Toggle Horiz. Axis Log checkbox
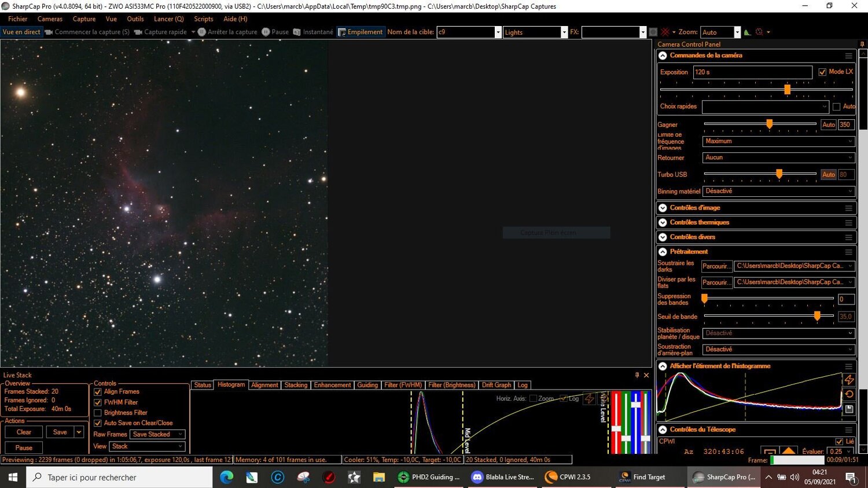 tap(563, 398)
